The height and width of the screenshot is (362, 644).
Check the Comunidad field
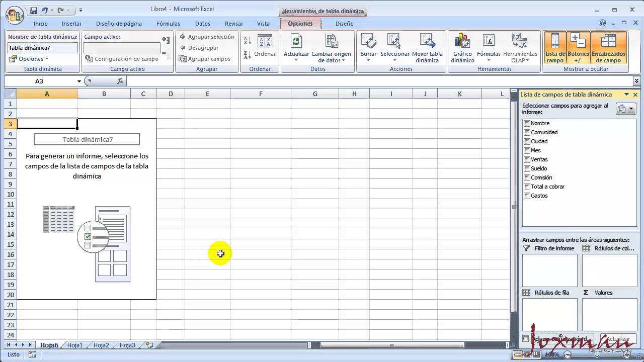pos(527,132)
